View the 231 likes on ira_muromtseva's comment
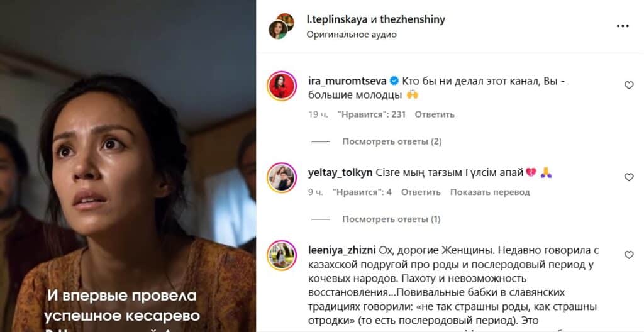644x332 pixels. pyautogui.click(x=372, y=114)
